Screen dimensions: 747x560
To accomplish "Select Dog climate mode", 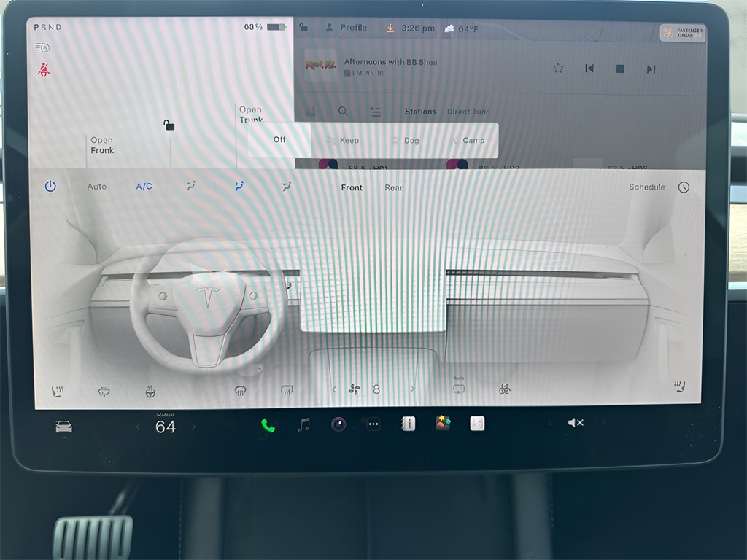I will 406,141.
